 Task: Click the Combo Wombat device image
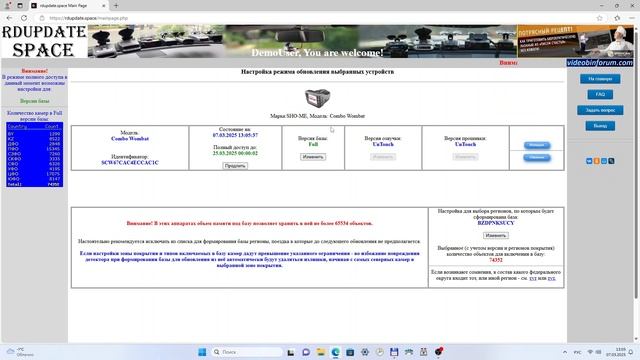tap(317, 98)
